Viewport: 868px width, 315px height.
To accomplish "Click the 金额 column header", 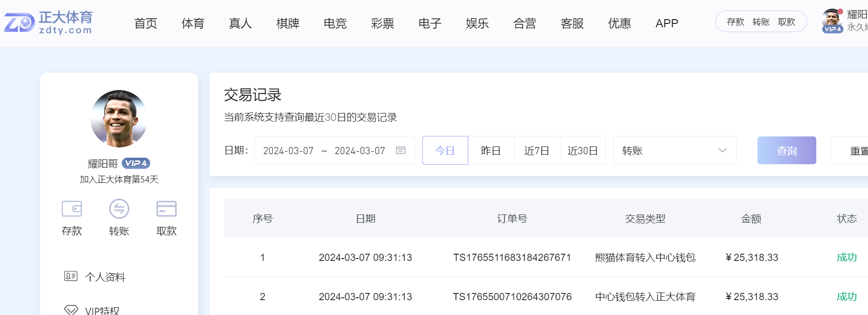I will coord(751,219).
